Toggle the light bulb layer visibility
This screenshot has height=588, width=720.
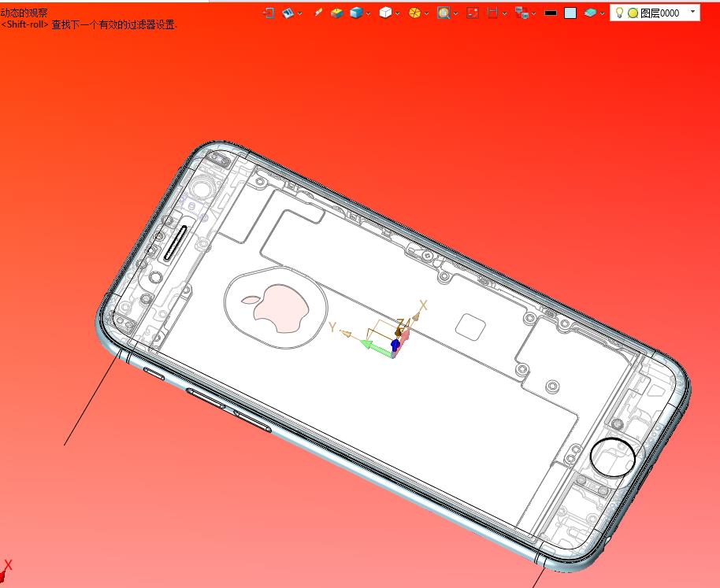[619, 13]
